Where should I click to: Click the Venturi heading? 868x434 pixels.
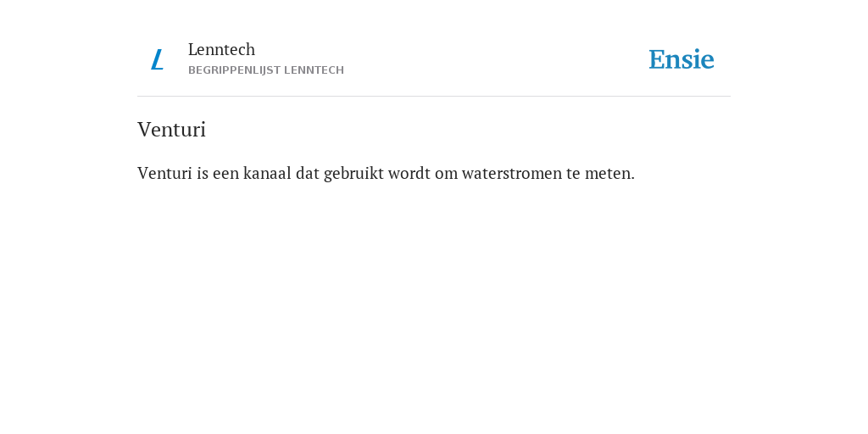tap(171, 130)
